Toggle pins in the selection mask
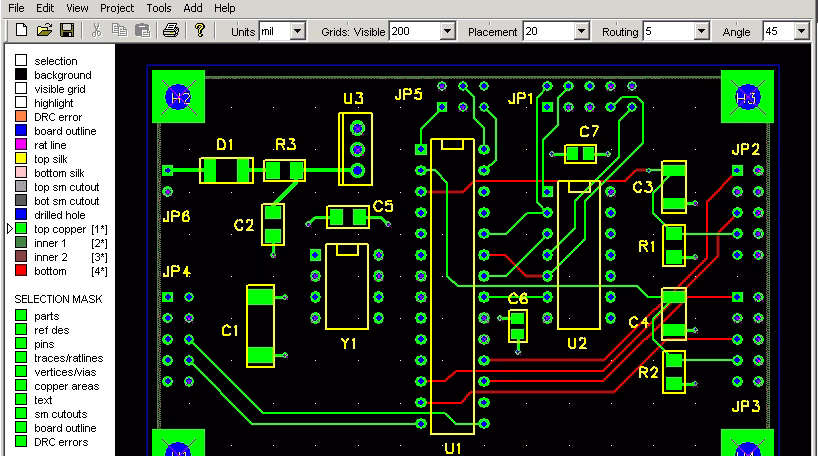Viewport: 818px width, 456px height. 21,343
